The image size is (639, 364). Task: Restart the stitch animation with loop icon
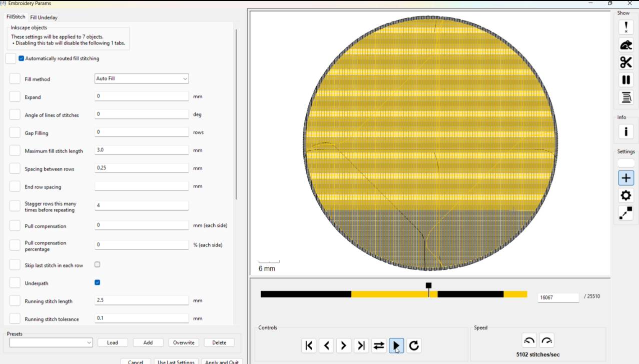414,345
